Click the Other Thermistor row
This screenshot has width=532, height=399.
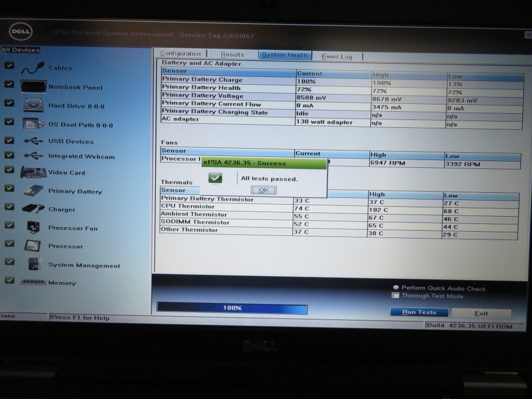coord(339,232)
